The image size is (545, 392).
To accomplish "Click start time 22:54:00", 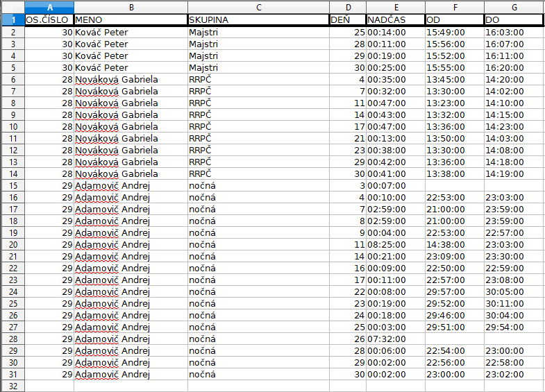I will pyautogui.click(x=455, y=351).
